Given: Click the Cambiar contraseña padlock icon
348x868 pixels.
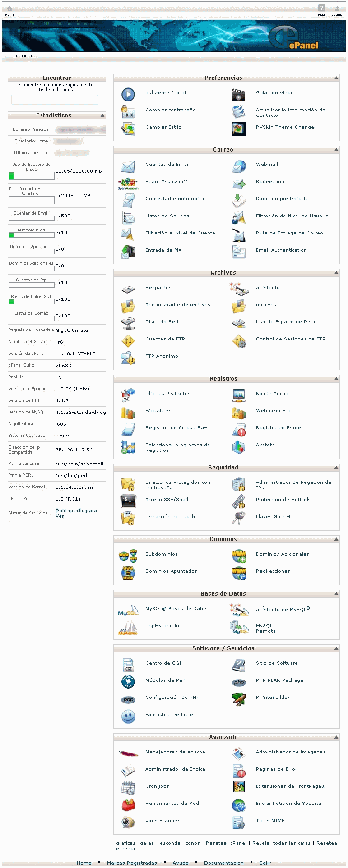Looking at the screenshot, I should click(x=128, y=111).
